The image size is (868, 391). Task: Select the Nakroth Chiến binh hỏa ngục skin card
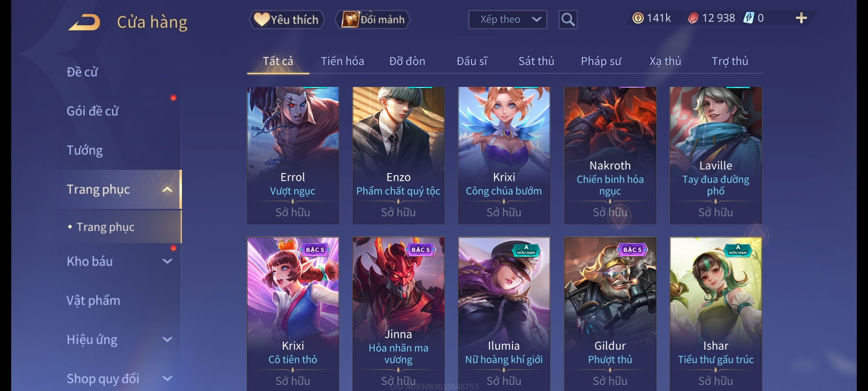click(x=610, y=155)
